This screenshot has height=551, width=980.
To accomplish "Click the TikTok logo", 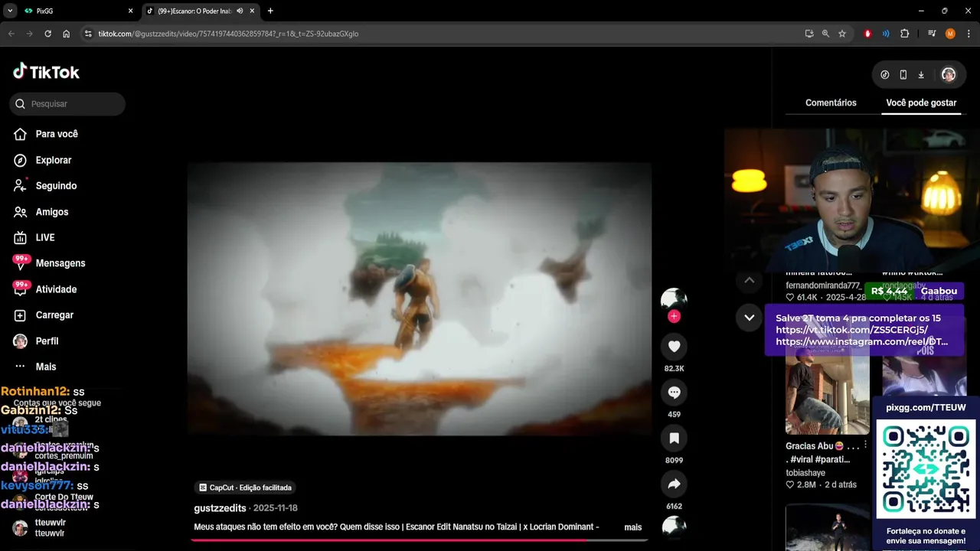I will tap(46, 72).
